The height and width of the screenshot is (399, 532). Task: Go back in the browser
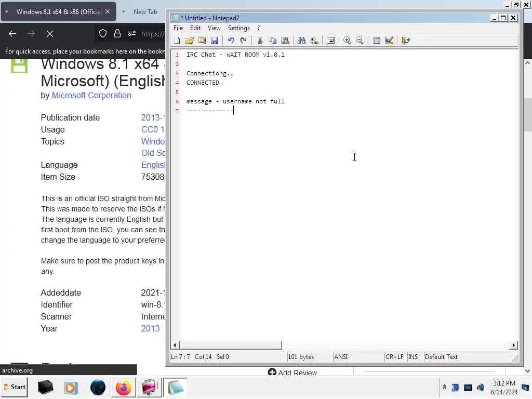[12, 34]
